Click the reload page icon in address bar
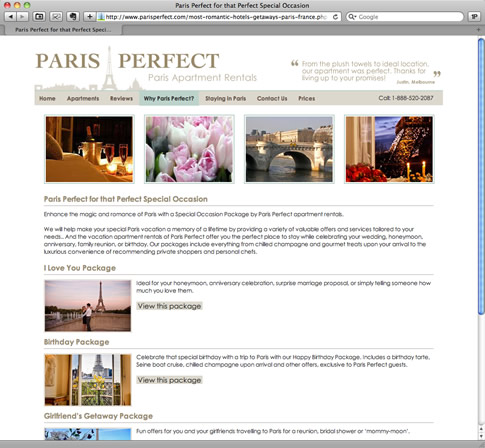This screenshot has height=448, width=485. [x=335, y=17]
